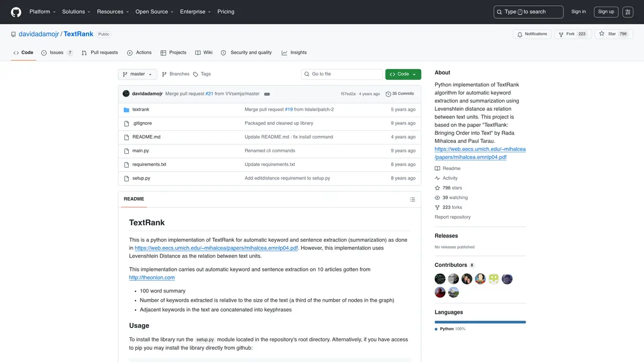Open the master branch dropdown
The image size is (644, 362).
[x=138, y=74]
